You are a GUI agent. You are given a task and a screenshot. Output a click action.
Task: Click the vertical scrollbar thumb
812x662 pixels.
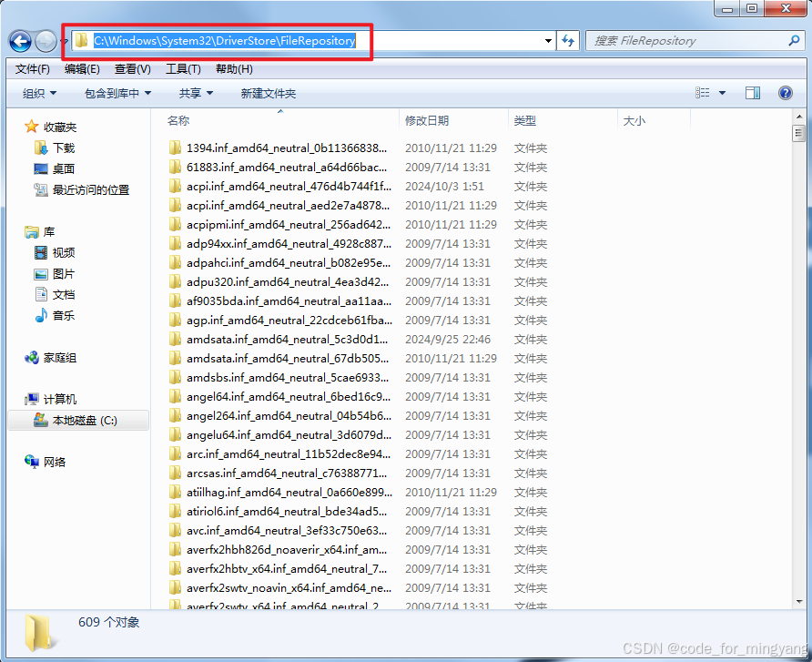(799, 133)
